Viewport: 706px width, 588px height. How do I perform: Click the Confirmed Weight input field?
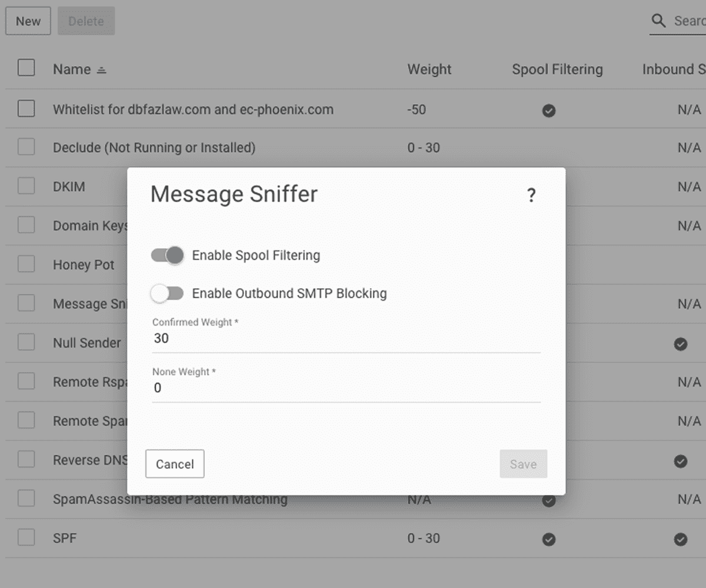pos(346,338)
